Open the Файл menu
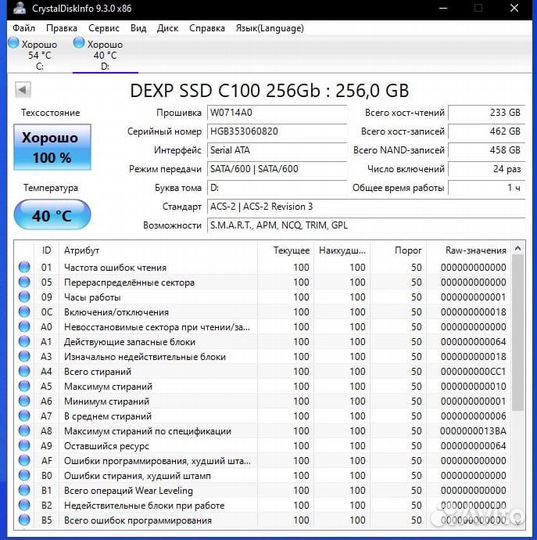Image resolution: width=537 pixels, height=540 pixels. (24, 28)
